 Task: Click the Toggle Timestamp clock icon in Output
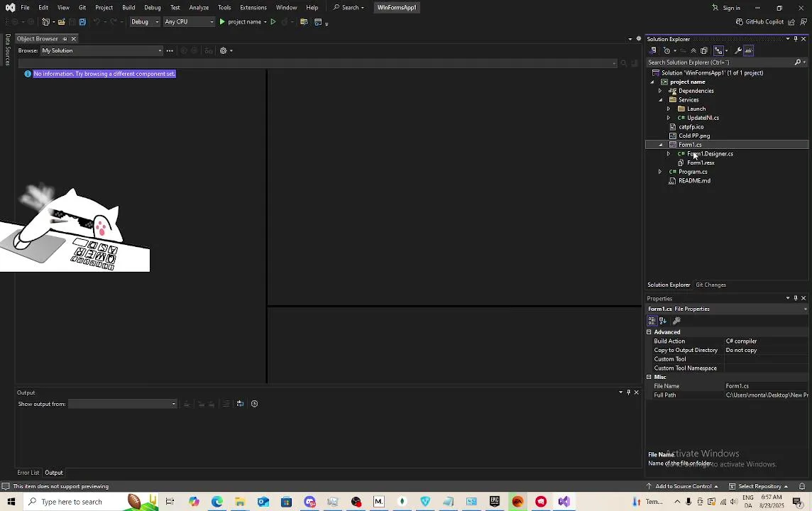pyautogui.click(x=254, y=404)
